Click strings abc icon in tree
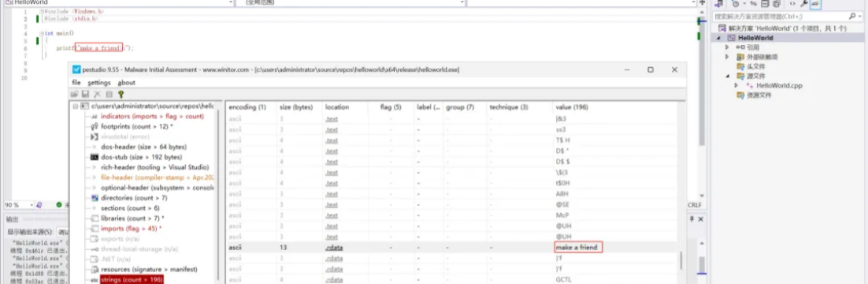This screenshot has height=284, width=868. point(94,280)
